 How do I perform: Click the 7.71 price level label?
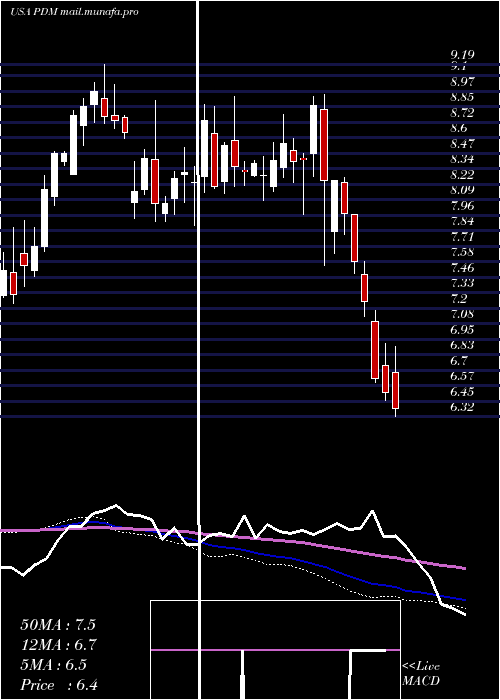point(462,237)
